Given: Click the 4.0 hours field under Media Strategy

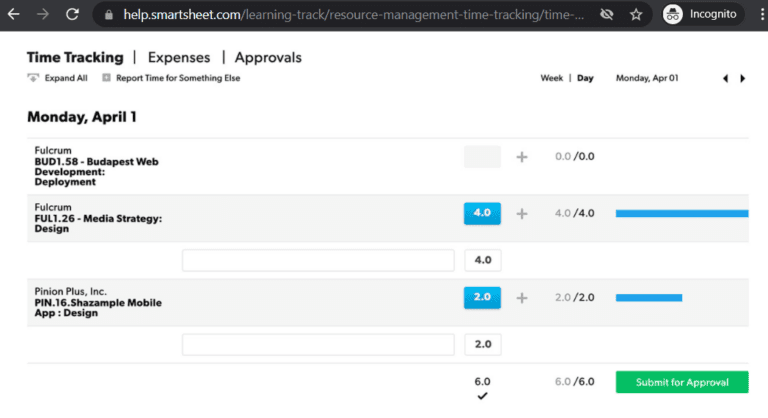Looking at the screenshot, I should coord(482,260).
